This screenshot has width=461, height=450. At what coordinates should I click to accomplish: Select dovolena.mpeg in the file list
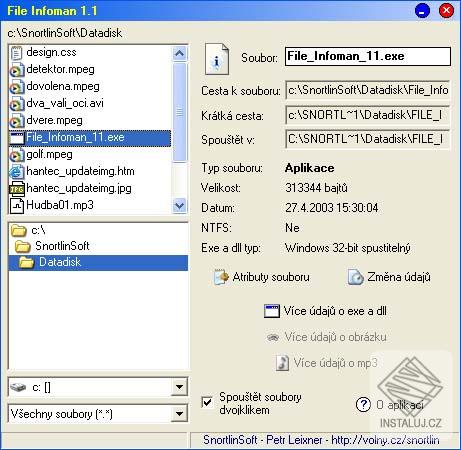click(x=90, y=87)
